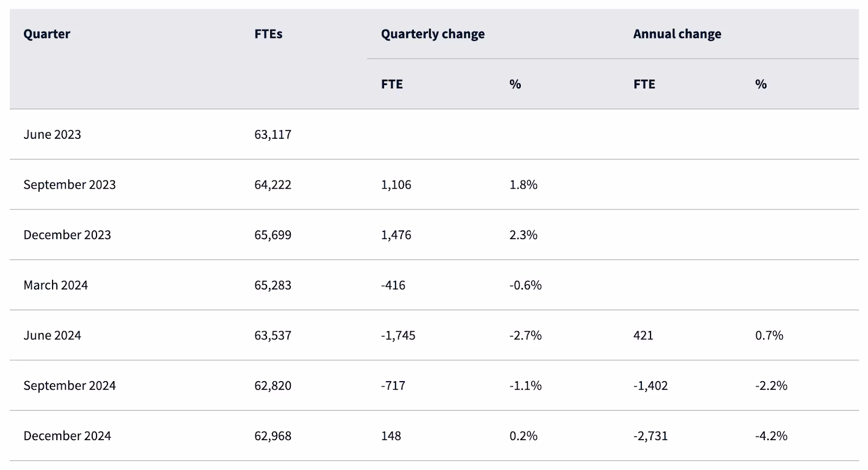
Task: Select the -2.2% annual percent value
Action: tap(771, 385)
